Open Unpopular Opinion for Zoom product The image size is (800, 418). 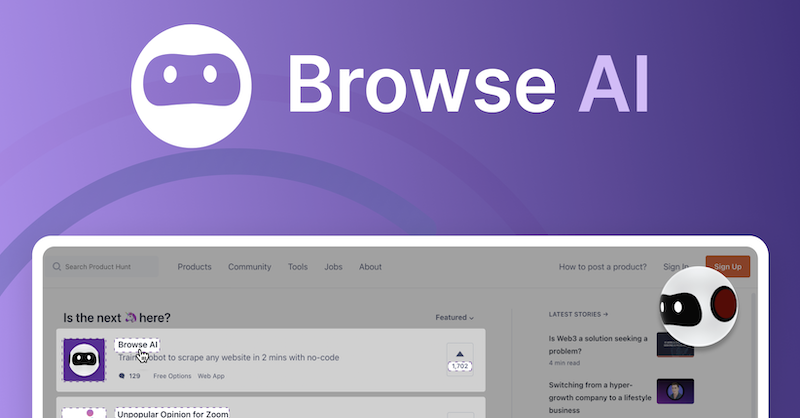172,414
